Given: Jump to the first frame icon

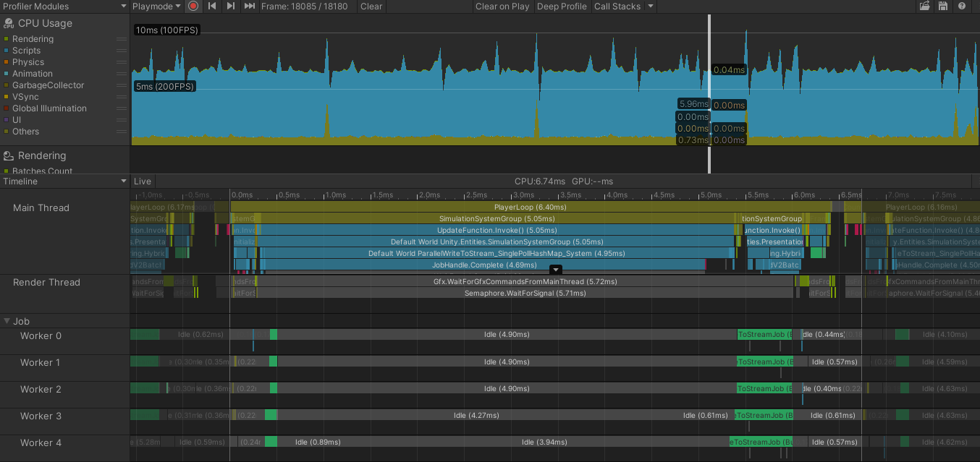Looking at the screenshot, I should coord(211,6).
